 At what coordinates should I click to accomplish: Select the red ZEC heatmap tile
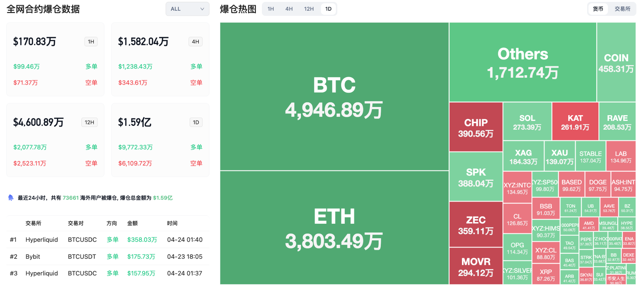[476, 225]
